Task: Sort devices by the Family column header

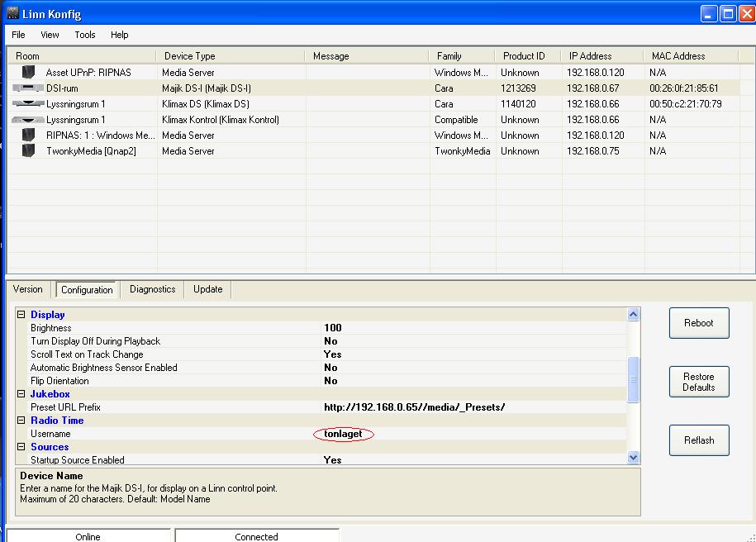Action: click(462, 56)
